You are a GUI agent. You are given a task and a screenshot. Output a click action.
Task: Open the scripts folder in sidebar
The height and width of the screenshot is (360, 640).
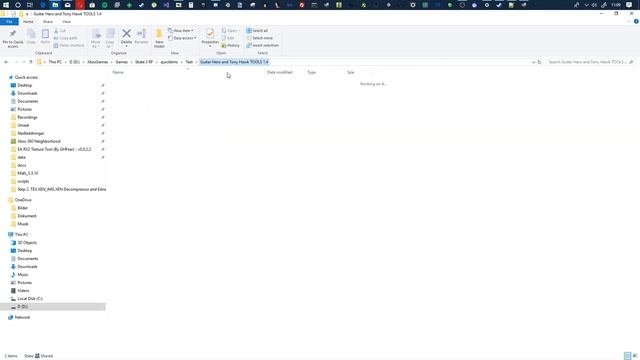[x=23, y=181]
